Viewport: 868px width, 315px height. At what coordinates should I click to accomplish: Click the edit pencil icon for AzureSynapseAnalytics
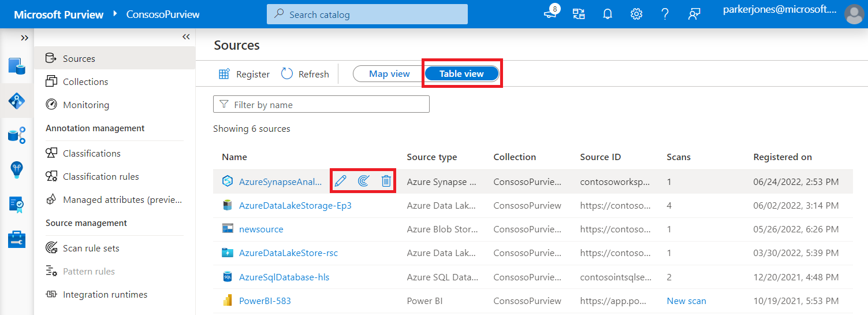point(341,181)
